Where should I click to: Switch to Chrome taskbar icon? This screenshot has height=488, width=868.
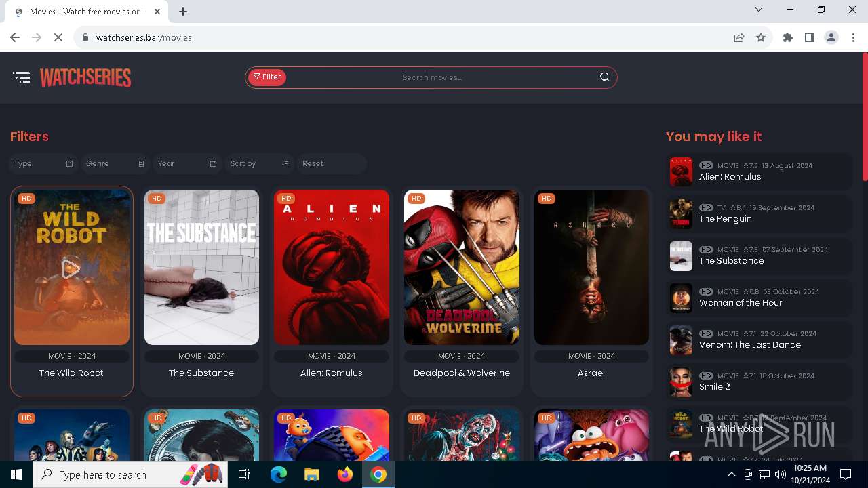[378, 474]
